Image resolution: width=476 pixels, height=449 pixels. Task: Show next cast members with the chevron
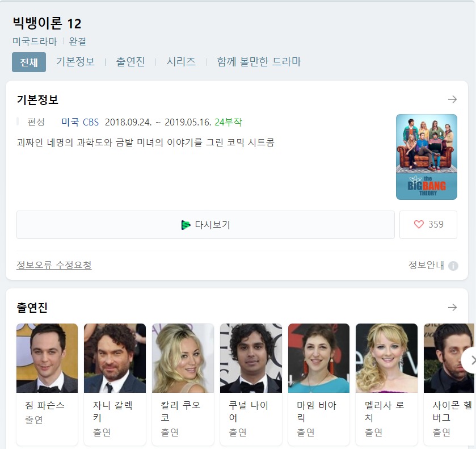point(470,360)
